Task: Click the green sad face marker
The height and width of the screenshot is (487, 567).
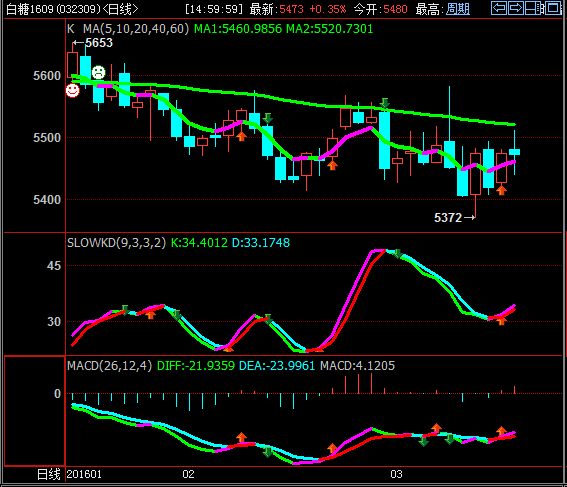Action: click(98, 73)
